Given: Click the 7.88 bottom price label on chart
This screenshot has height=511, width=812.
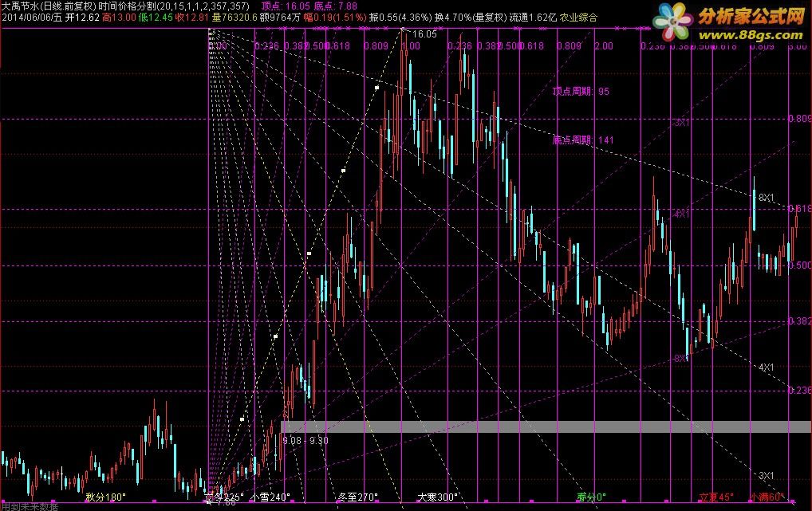Looking at the screenshot, I should 227,501.
